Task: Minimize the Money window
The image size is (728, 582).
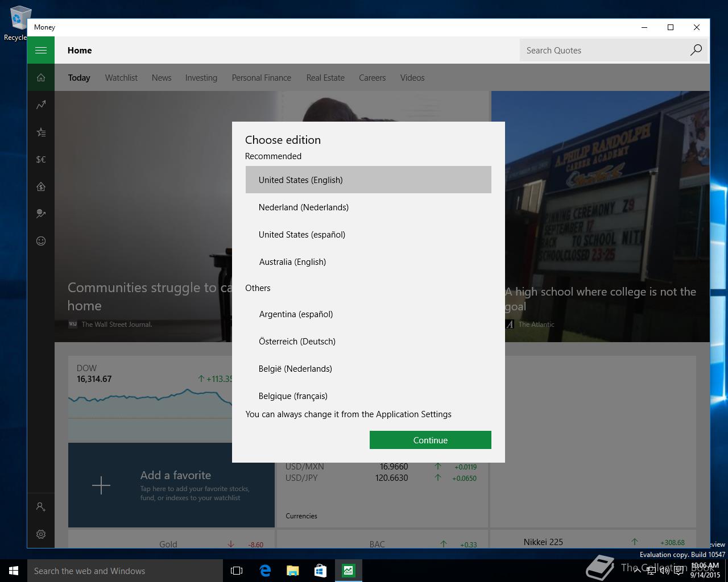Action: click(x=644, y=27)
